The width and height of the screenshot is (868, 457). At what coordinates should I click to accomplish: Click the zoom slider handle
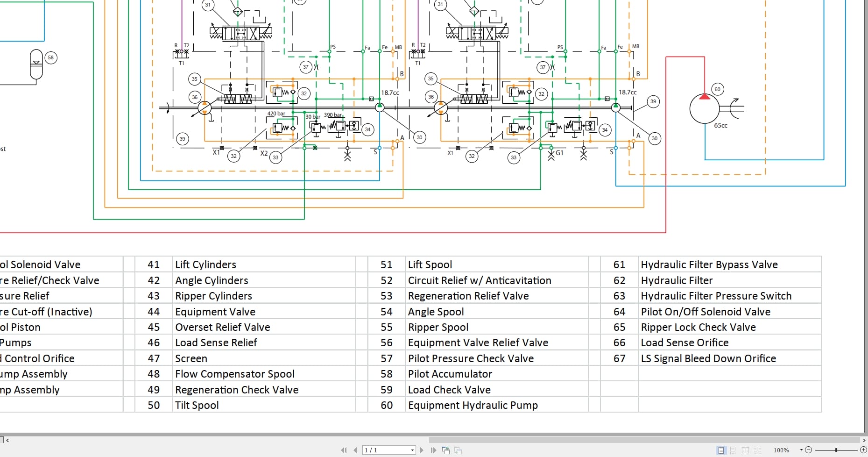[836, 450]
